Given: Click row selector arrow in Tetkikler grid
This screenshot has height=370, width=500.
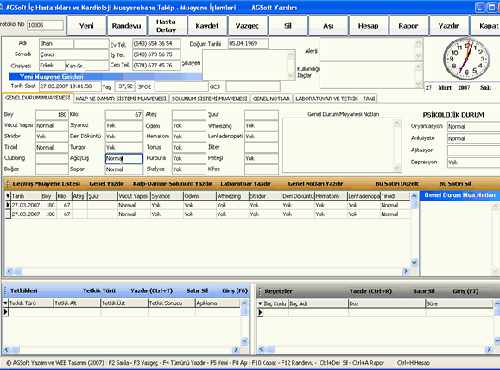Looking at the screenshot, I should point(6,312).
